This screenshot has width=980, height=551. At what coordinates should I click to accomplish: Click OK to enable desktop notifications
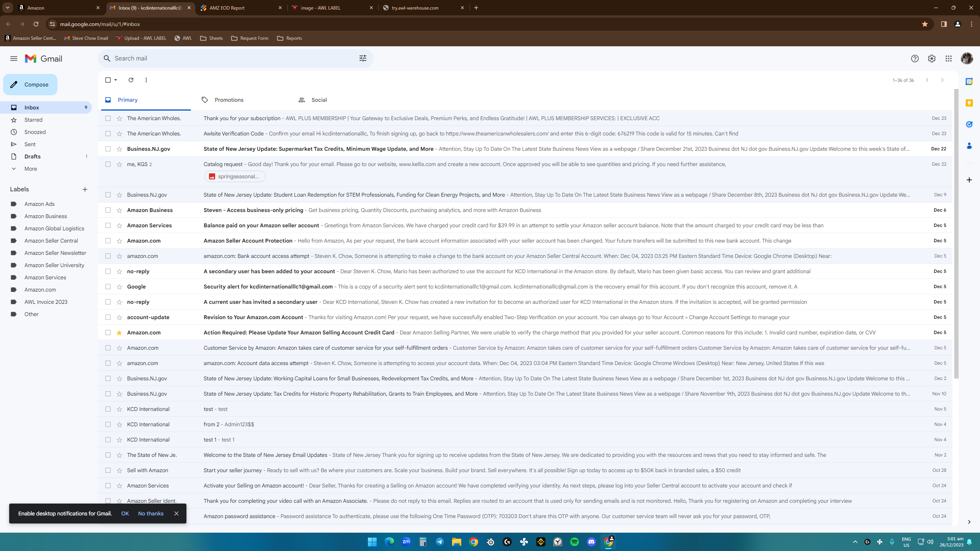tap(125, 514)
